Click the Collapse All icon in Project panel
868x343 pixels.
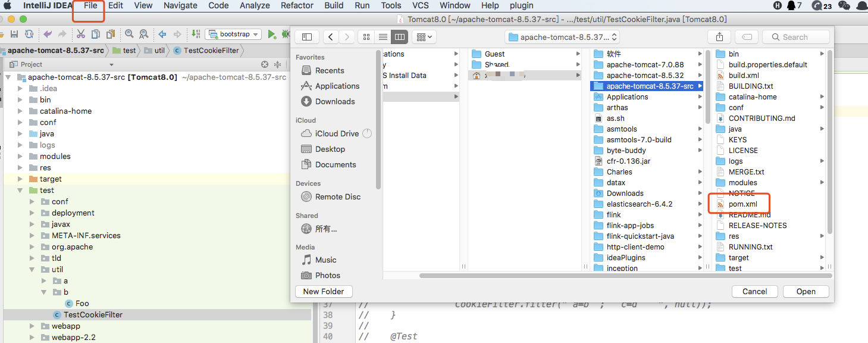pos(277,64)
